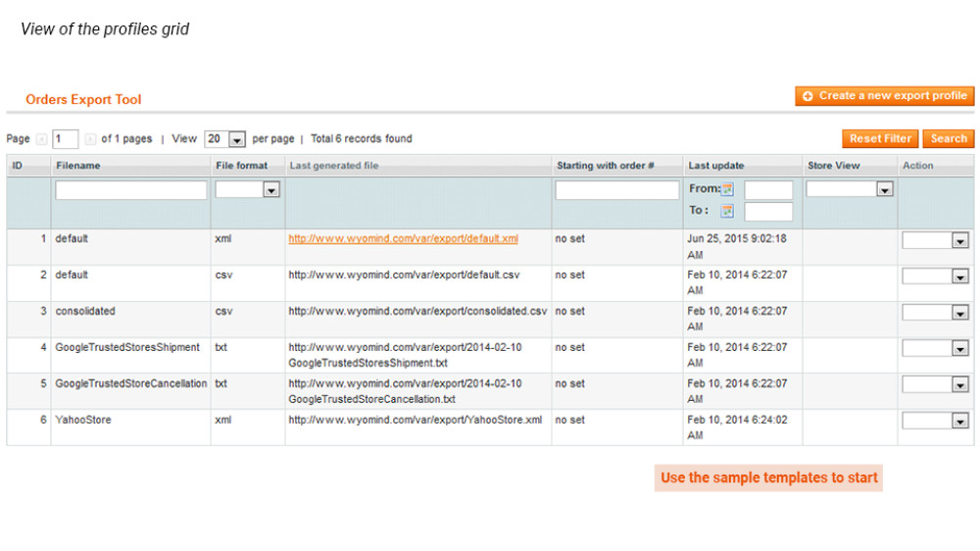The image size is (980, 551).
Task: Click the From date input field
Action: (x=768, y=190)
